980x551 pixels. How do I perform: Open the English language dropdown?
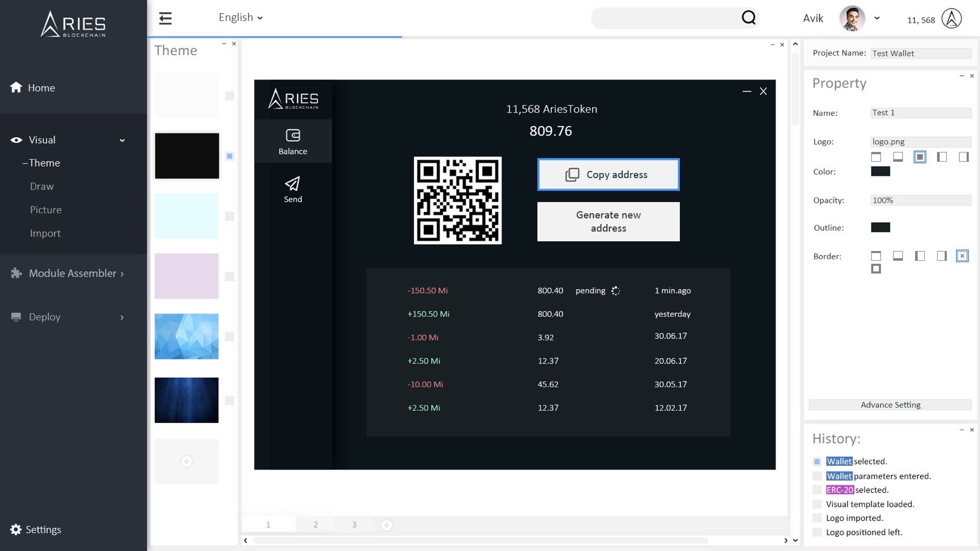(241, 18)
